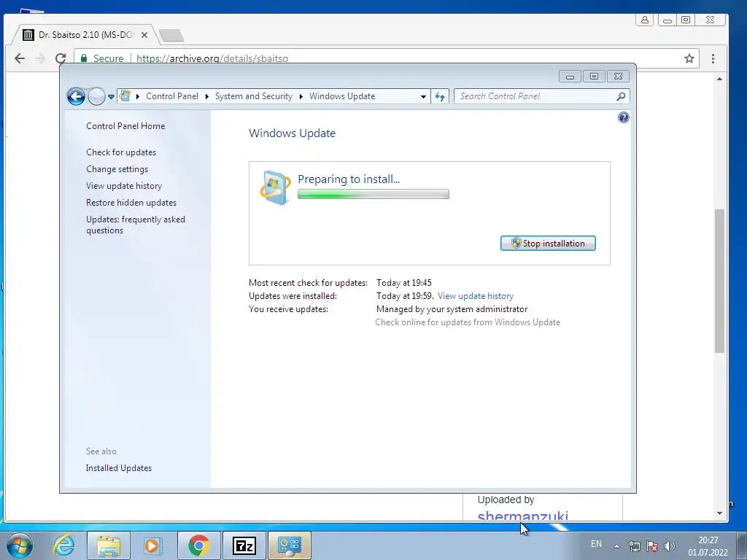The height and width of the screenshot is (560, 747).
Task: Click the Windows Update page heading
Action: (292, 133)
